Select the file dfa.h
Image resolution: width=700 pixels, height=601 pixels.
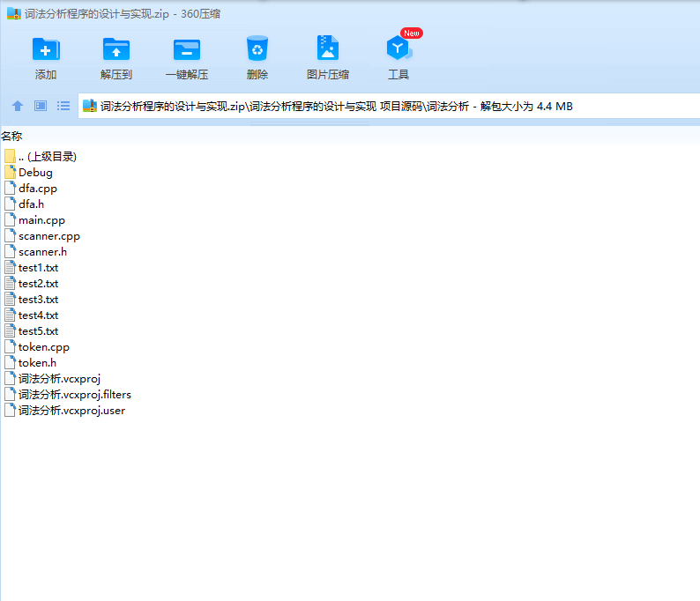tap(24, 204)
